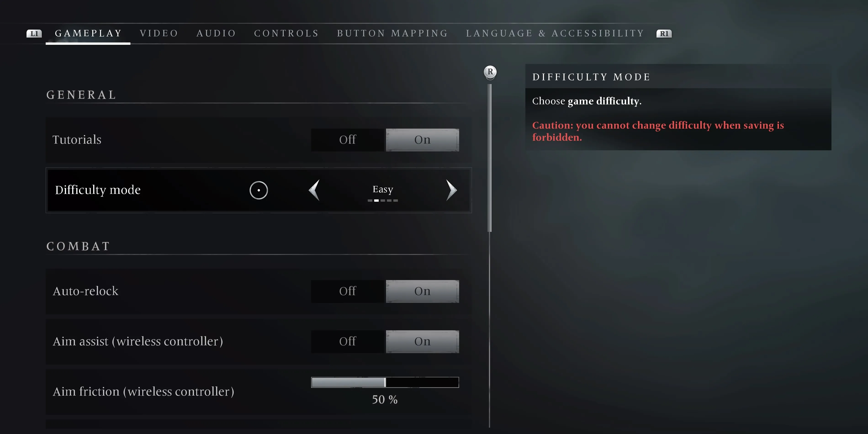
Task: Open BUTTON MAPPING settings tab
Action: 393,33
